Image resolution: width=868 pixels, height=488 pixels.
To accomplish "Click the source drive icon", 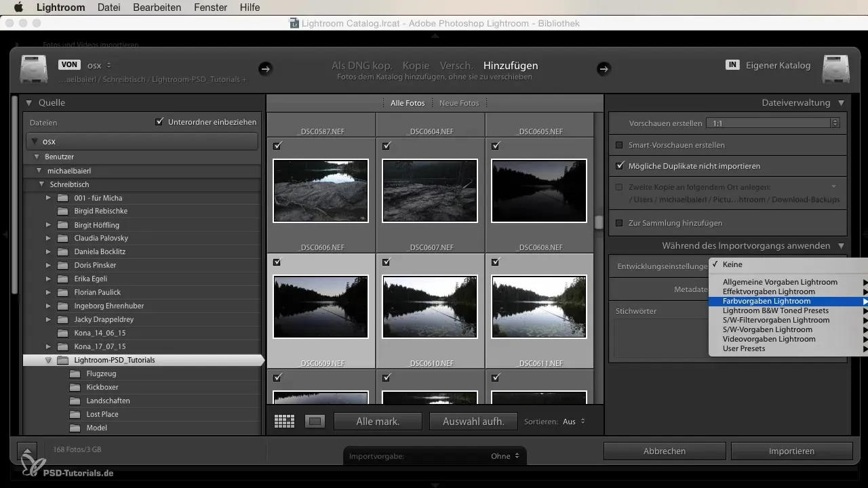I will point(34,69).
